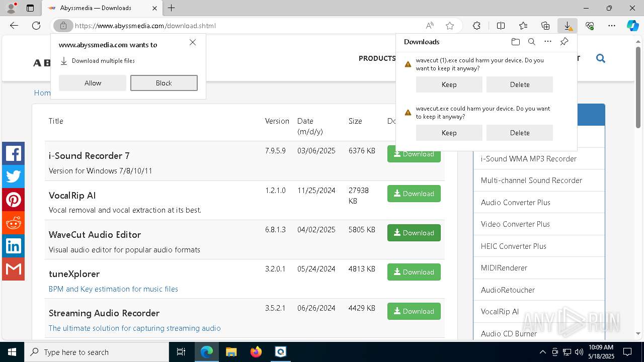
Task: Open the Windows Start menu
Action: (x=12, y=352)
